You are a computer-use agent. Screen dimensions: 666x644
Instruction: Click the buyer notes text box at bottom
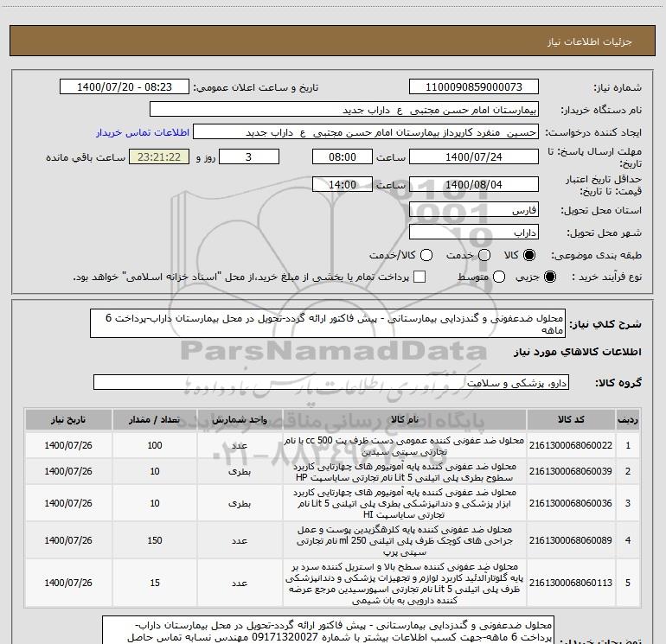(x=328, y=630)
